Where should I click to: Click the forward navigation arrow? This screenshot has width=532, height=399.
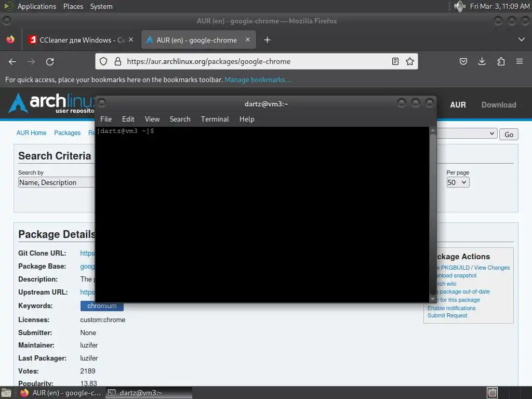click(x=31, y=61)
